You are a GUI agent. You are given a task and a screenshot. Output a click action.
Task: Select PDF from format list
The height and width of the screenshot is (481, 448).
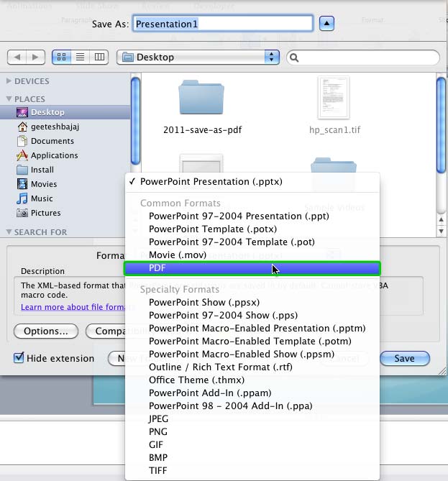point(252,268)
